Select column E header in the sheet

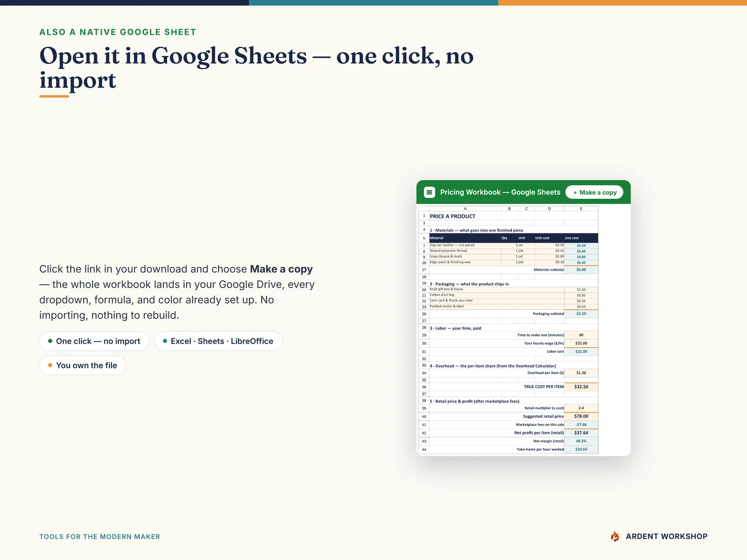[581, 209]
